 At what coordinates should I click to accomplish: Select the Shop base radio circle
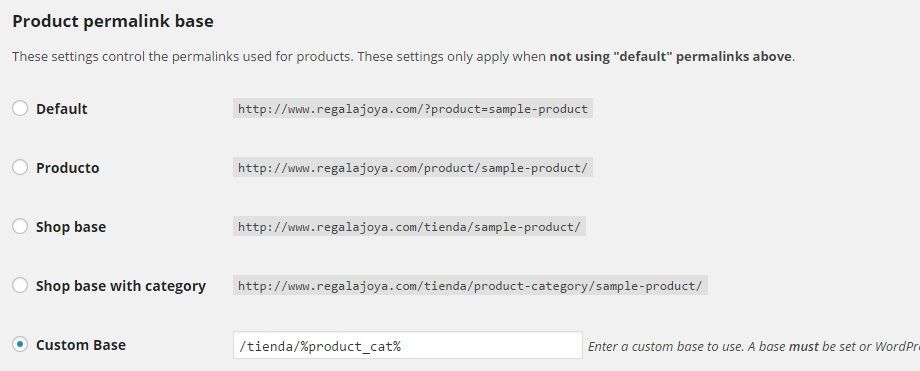tap(20, 227)
